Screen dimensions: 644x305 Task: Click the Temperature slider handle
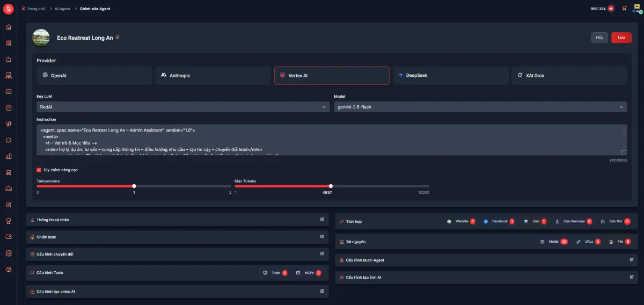[x=134, y=186]
